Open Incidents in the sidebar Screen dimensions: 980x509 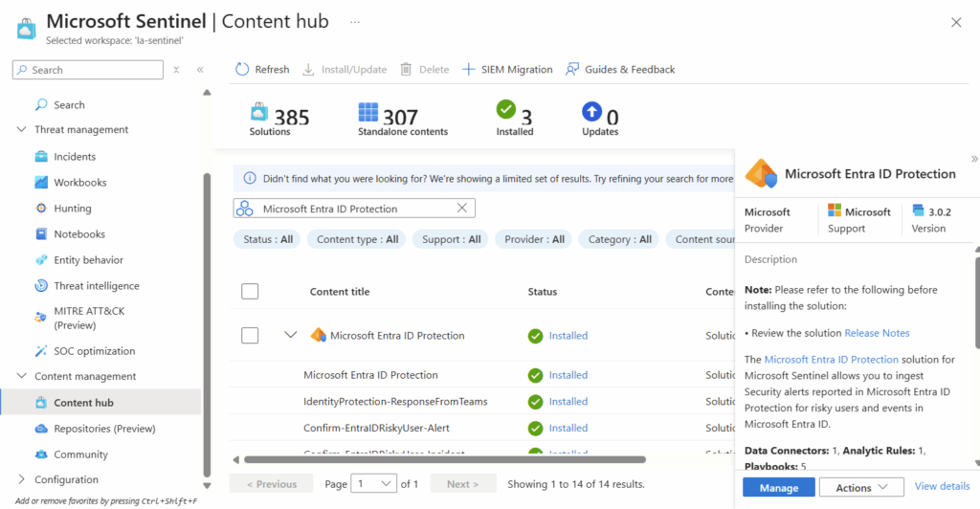(75, 157)
